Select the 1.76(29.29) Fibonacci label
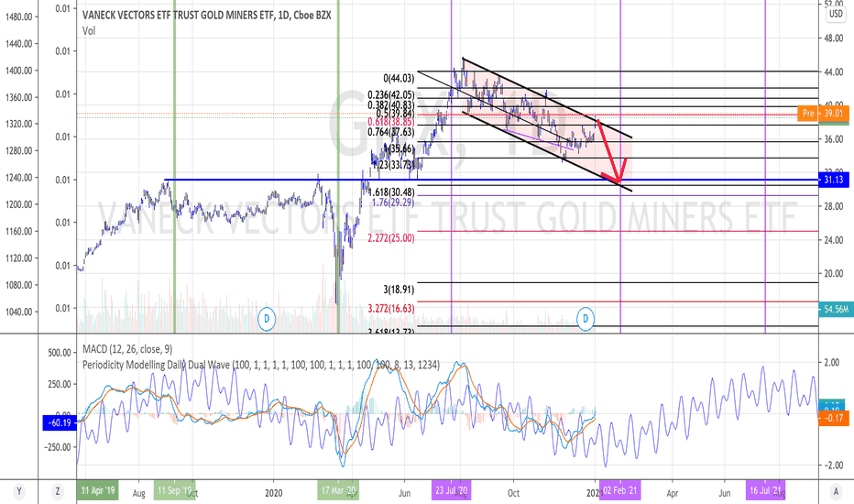This screenshot has width=854, height=504. pyautogui.click(x=393, y=203)
